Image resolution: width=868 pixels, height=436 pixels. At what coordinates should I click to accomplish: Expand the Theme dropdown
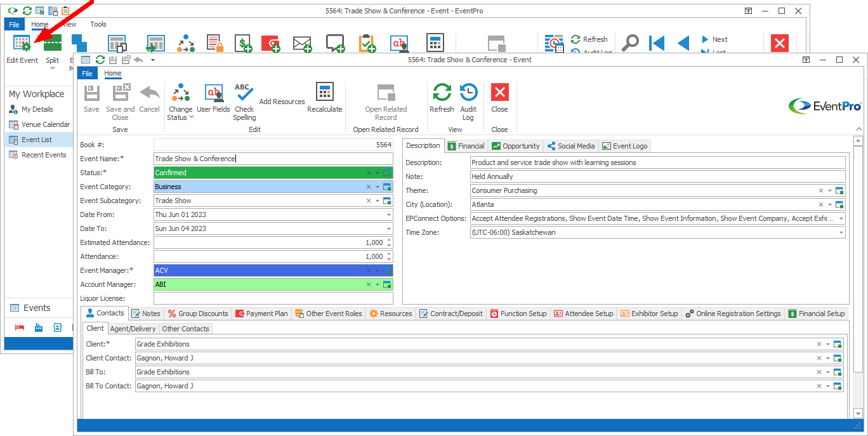tap(829, 190)
